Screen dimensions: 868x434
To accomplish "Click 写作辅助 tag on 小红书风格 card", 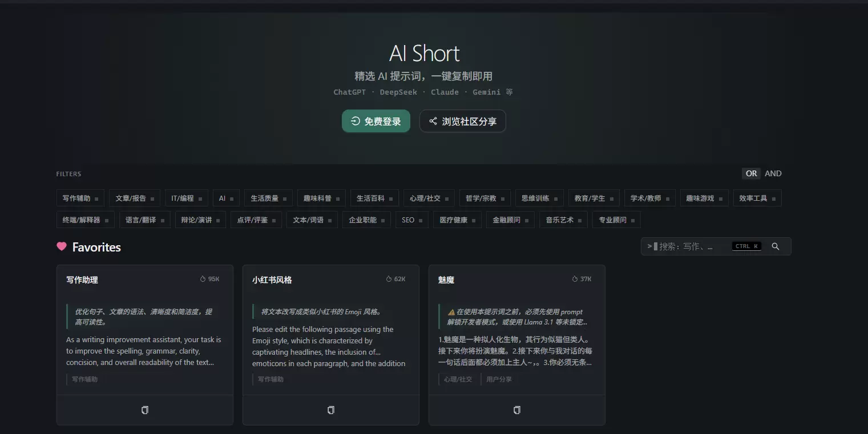I will tap(271, 379).
